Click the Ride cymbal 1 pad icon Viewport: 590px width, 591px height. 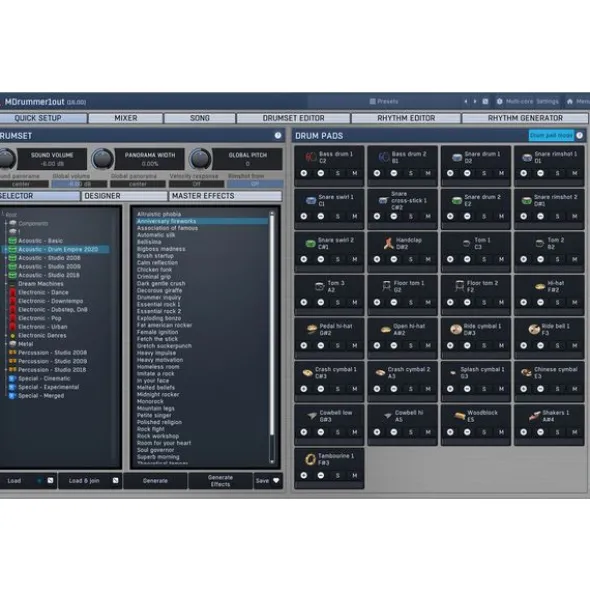[456, 329]
